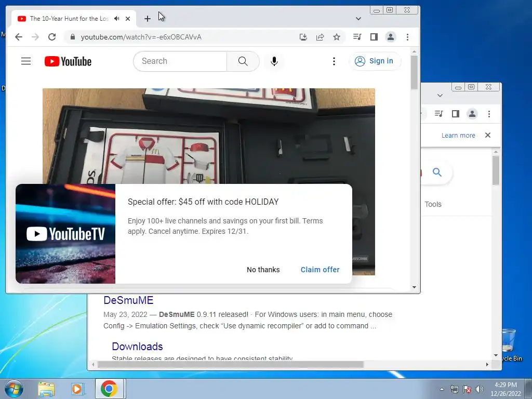This screenshot has width=532, height=399.
Task: Click Chrome icon in taskbar
Action: click(x=109, y=389)
